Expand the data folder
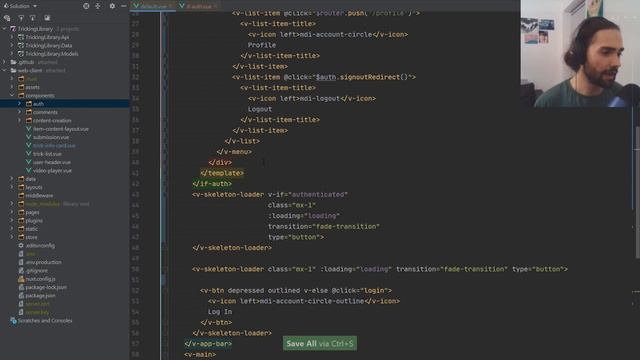640x360 pixels. pos(12,179)
